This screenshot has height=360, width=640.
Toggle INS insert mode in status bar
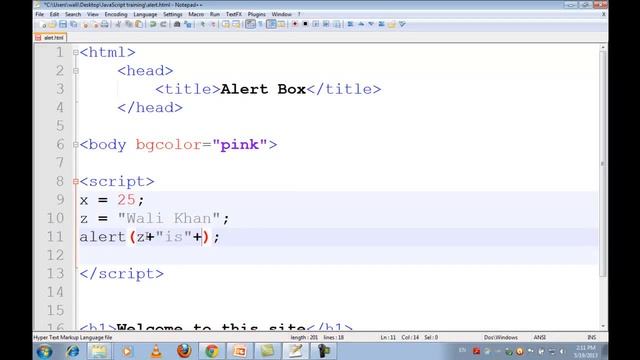coord(591,338)
